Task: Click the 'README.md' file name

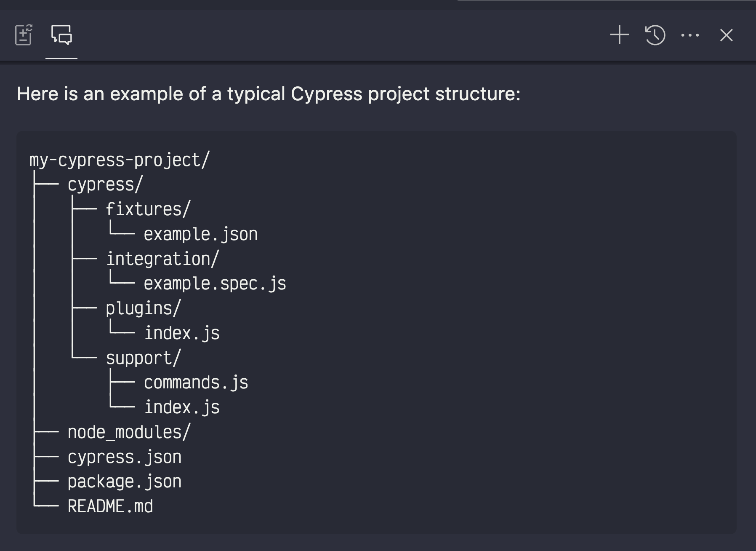Action: (x=110, y=506)
